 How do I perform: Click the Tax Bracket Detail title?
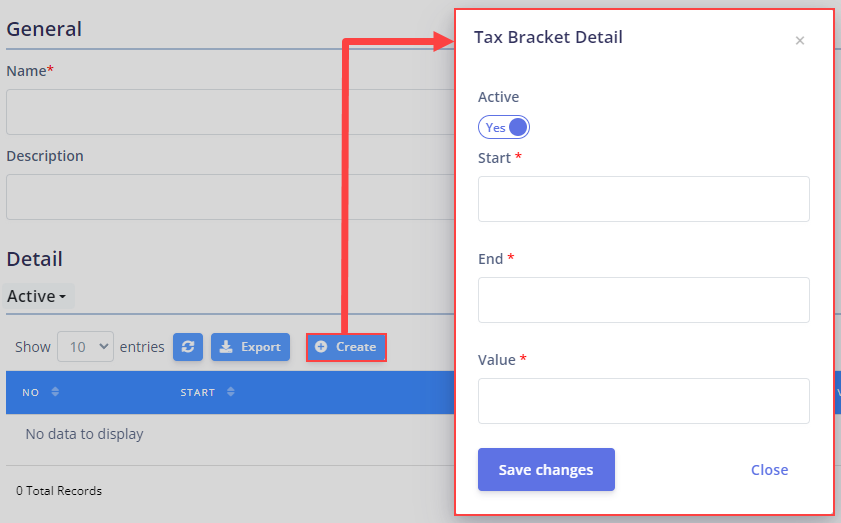[548, 37]
